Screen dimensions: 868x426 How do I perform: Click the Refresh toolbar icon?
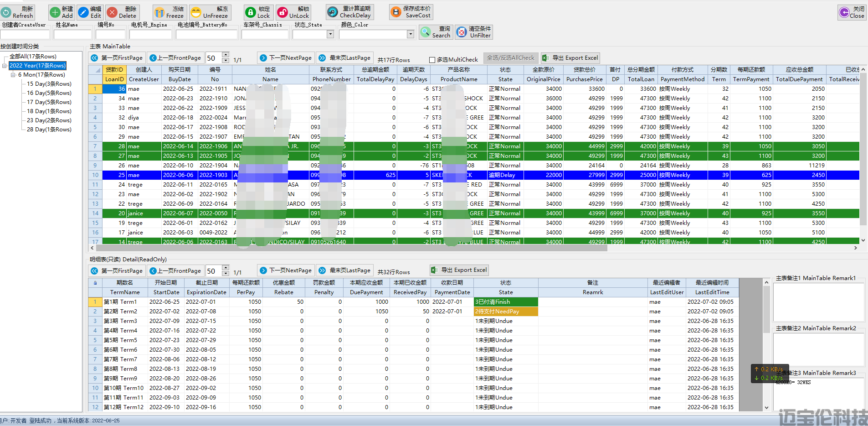pos(6,12)
